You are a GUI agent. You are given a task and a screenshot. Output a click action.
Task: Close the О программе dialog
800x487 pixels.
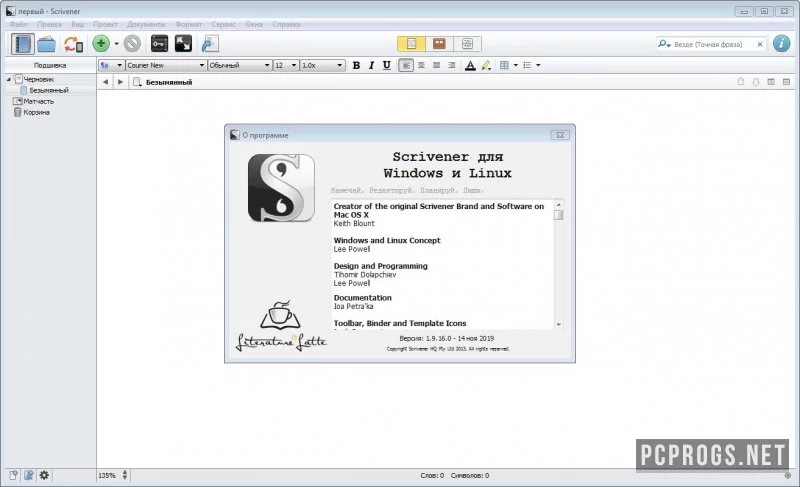pos(560,135)
